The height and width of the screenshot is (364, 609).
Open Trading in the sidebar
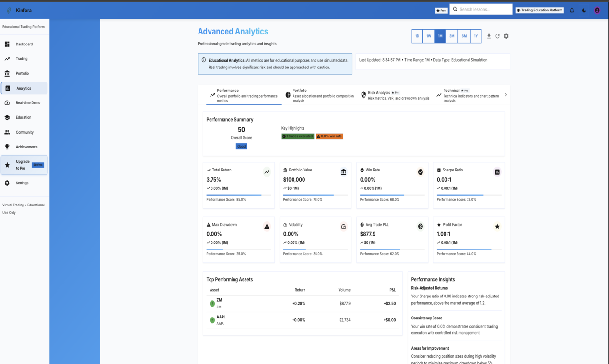tap(24, 59)
